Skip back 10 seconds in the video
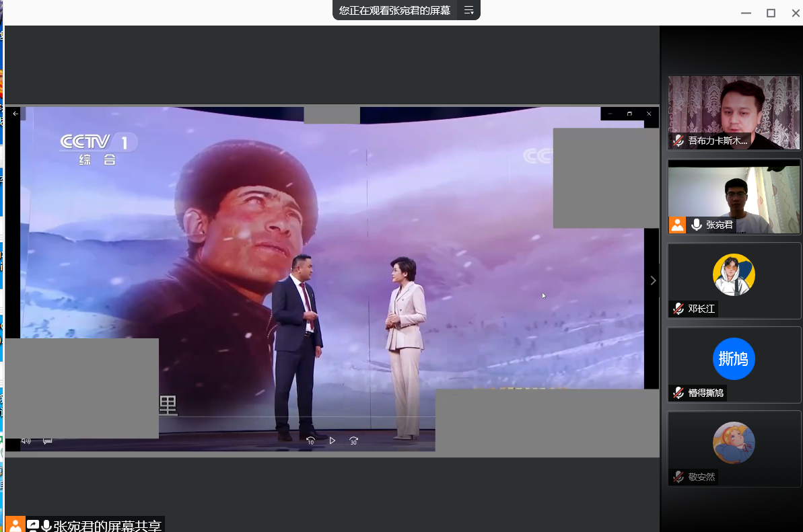The width and height of the screenshot is (803, 532). pos(310,441)
